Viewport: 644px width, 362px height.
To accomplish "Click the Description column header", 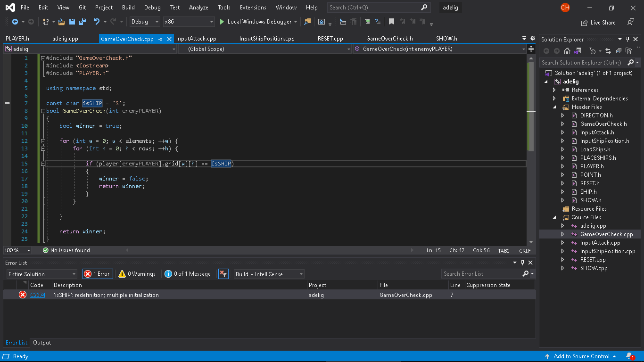I will [68, 285].
